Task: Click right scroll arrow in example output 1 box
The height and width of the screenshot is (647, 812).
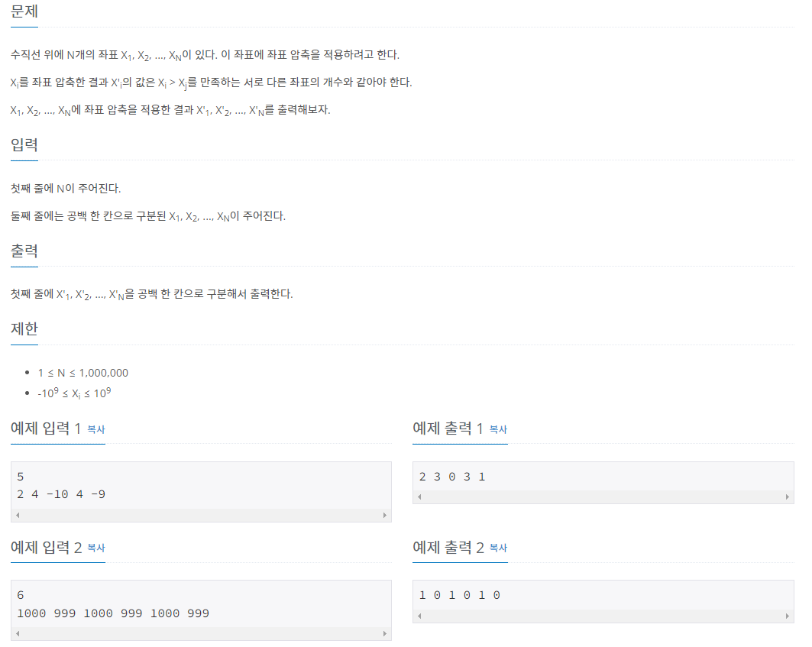Action: pos(787,497)
